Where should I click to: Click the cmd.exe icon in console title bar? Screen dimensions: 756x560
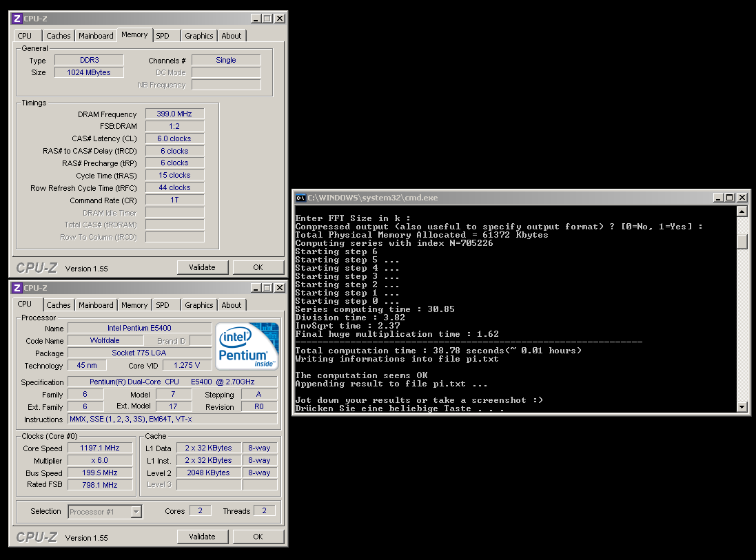[301, 198]
